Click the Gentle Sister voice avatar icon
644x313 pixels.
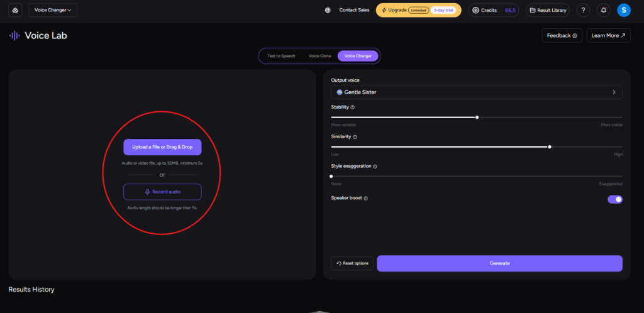click(339, 92)
